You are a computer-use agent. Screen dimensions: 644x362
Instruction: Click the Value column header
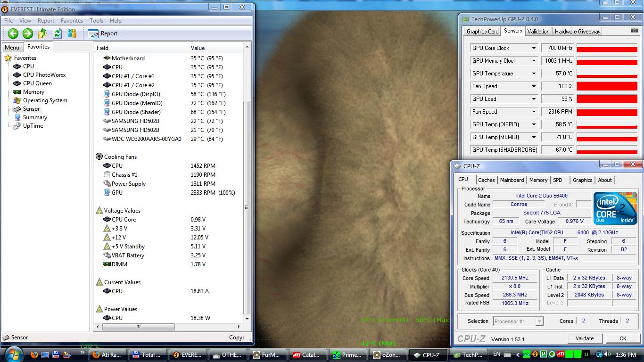(x=215, y=48)
